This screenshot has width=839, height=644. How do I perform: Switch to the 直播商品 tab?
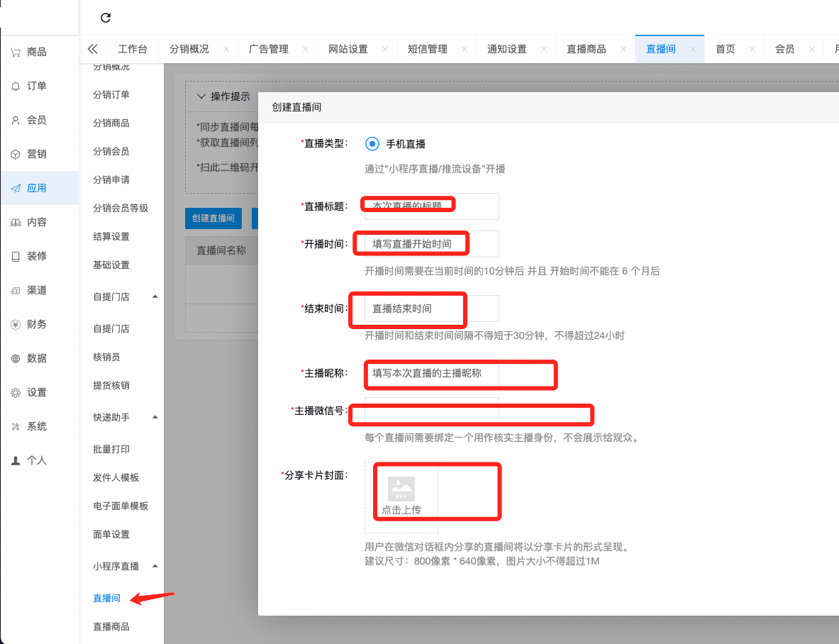[x=586, y=49]
